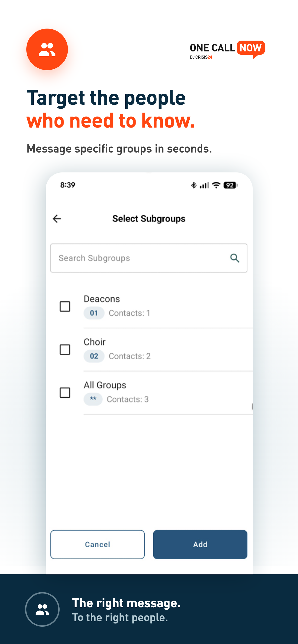This screenshot has height=644, width=298.
Task: Click the Search Subgroups input field
Action: click(x=149, y=258)
